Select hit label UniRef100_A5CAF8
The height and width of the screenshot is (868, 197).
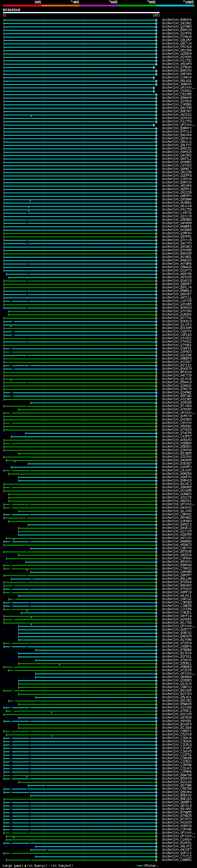[176, 64]
